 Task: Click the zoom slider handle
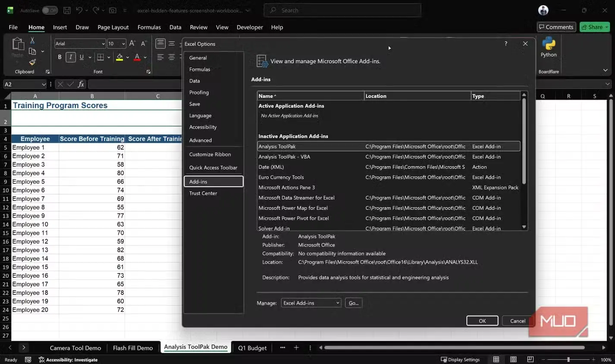(568, 360)
